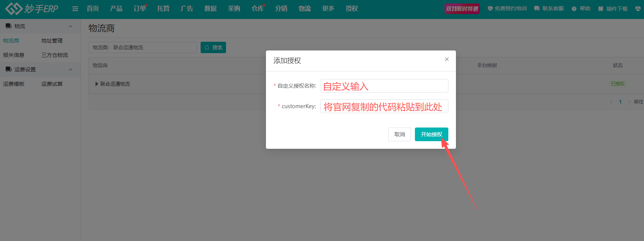Toggle the hamburger menu icon in header
Screen dimensions: 644x241
pos(75,9)
